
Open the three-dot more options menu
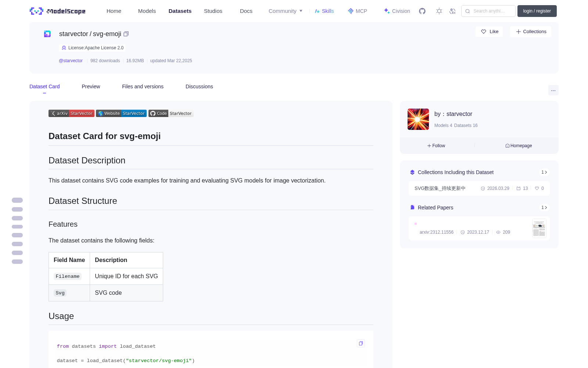pos(553,90)
